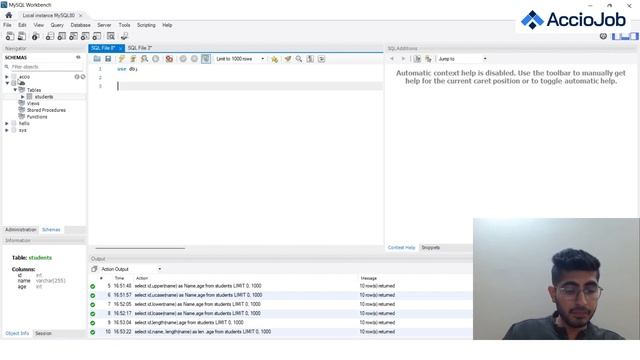Open the Limit to 1000 rows dropdown
Image resolution: width=640 pixels, height=360 pixels.
[x=240, y=59]
